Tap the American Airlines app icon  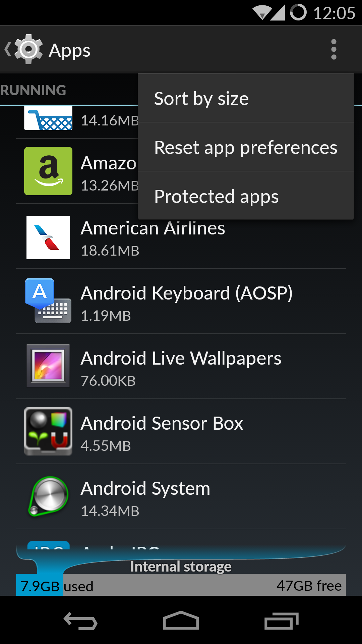click(x=48, y=237)
